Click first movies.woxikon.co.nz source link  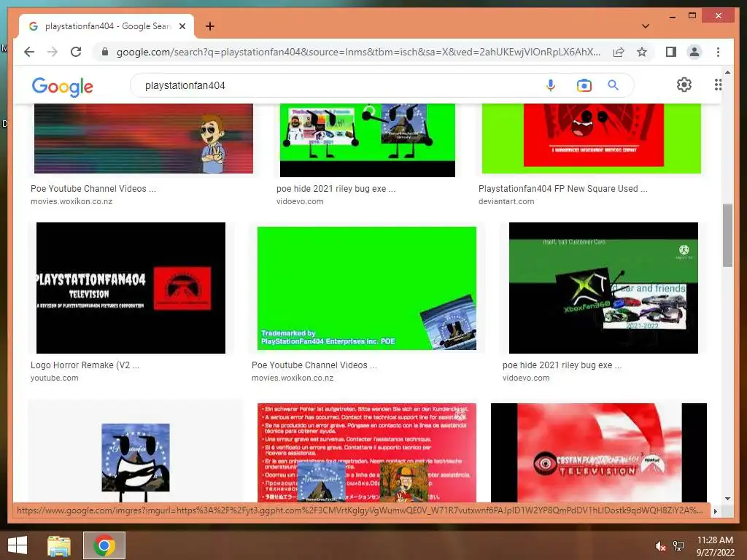(x=71, y=201)
